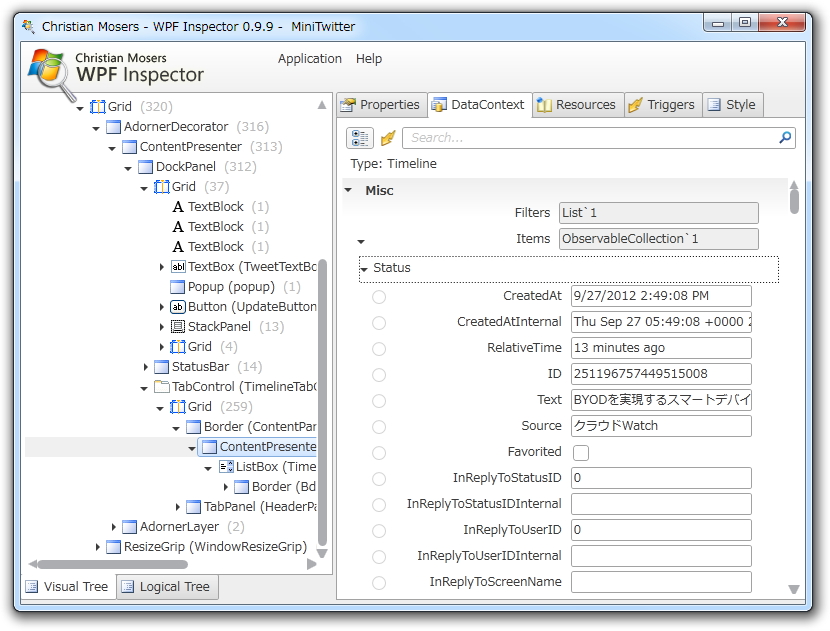Click the ListBox list icon
830x631 pixels.
pos(226,466)
